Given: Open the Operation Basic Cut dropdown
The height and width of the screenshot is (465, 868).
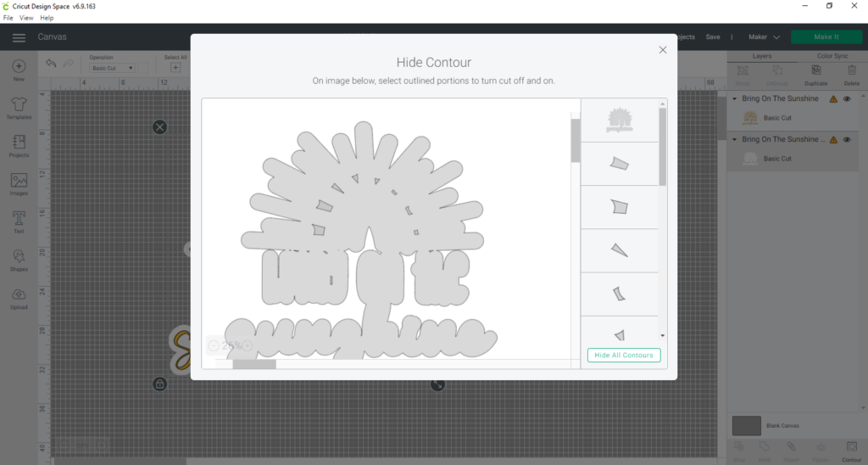Looking at the screenshot, I should click(113, 68).
